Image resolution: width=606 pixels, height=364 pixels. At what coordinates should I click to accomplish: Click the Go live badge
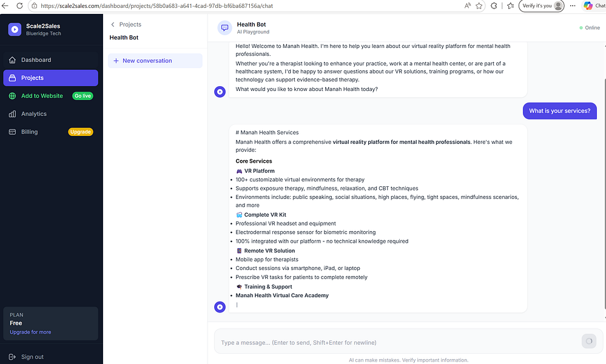click(x=82, y=96)
